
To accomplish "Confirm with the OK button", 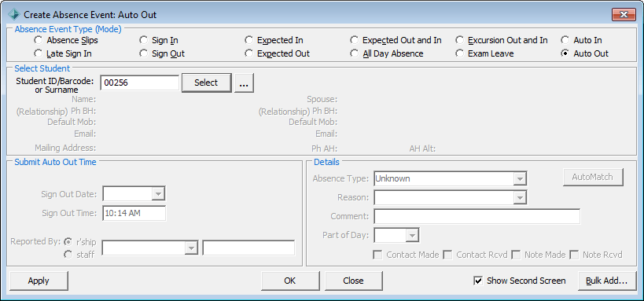I will coord(290,281).
